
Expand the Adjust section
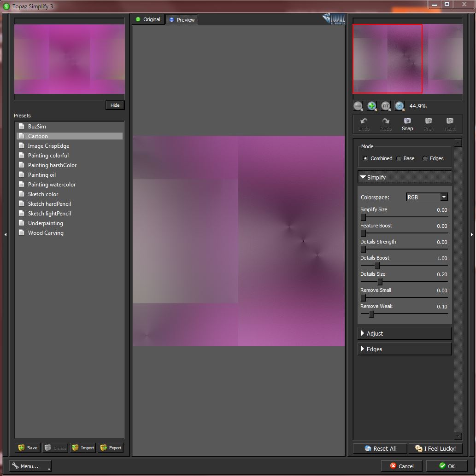tap(405, 333)
